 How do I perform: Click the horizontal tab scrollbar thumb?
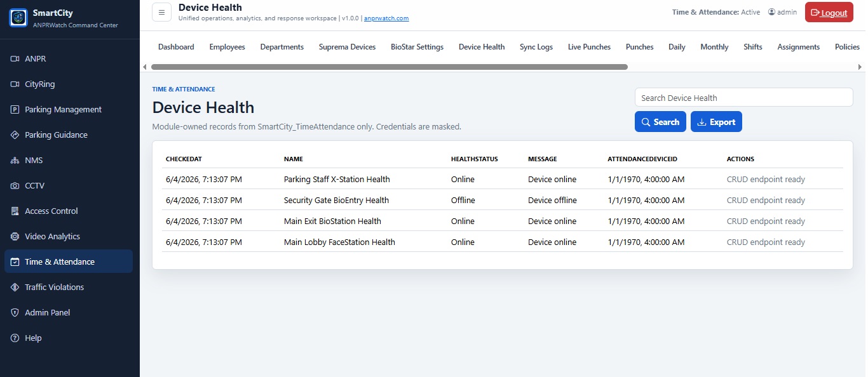tap(389, 67)
